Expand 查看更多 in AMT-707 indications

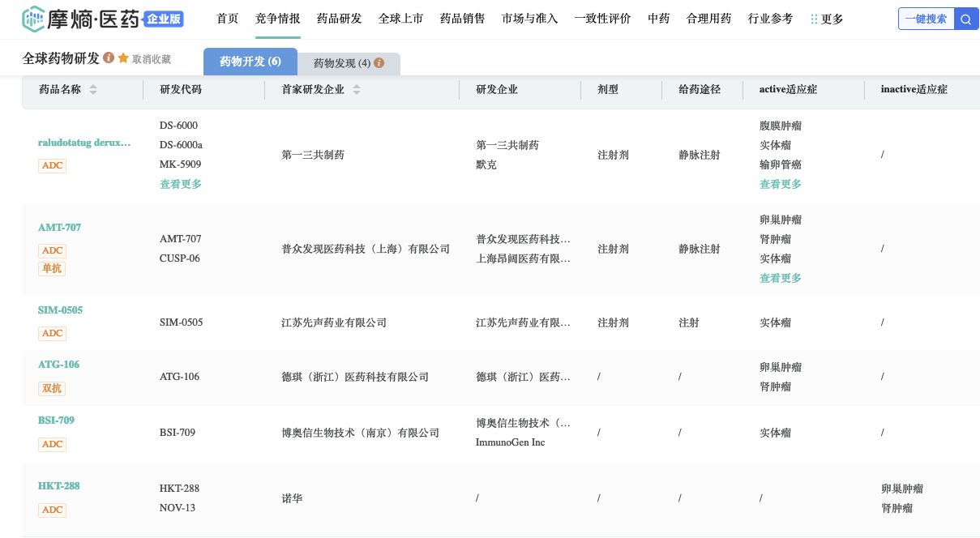coord(781,278)
